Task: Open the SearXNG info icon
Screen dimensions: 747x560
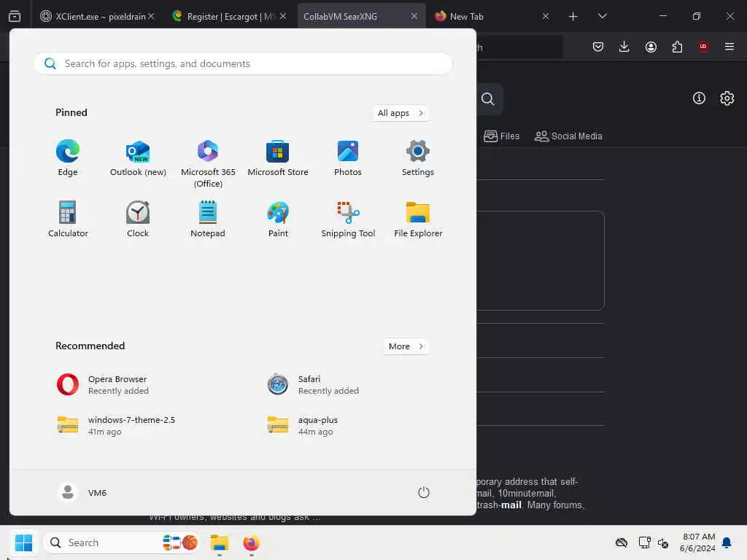Action: click(x=699, y=98)
